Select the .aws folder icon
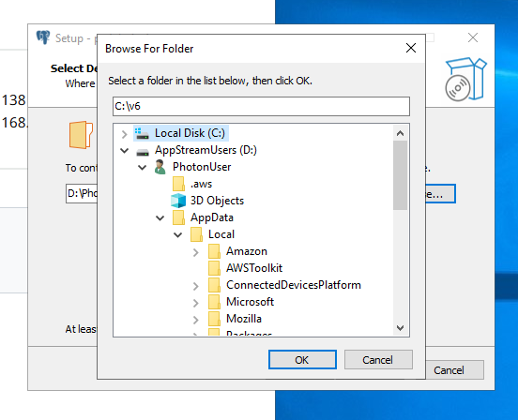The image size is (518, 420). (x=178, y=184)
